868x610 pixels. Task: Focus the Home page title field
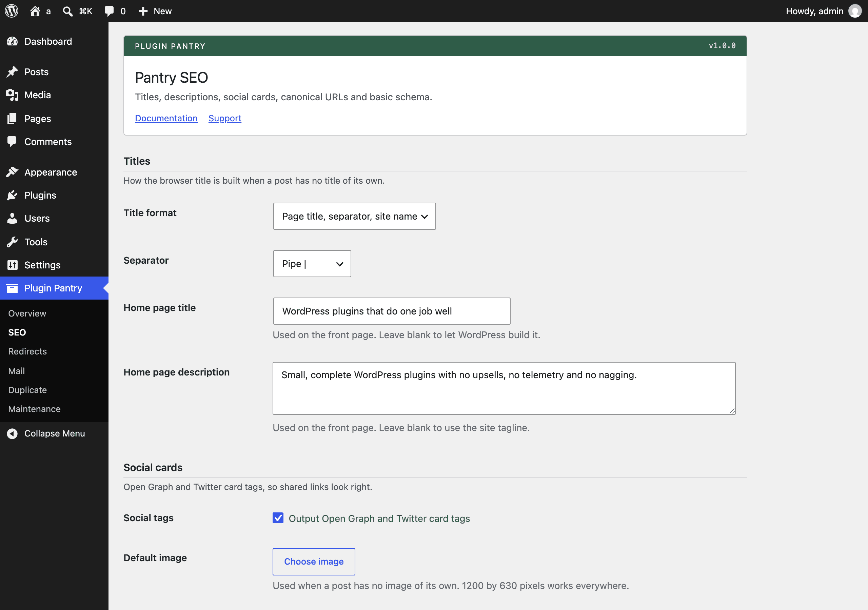tap(392, 311)
